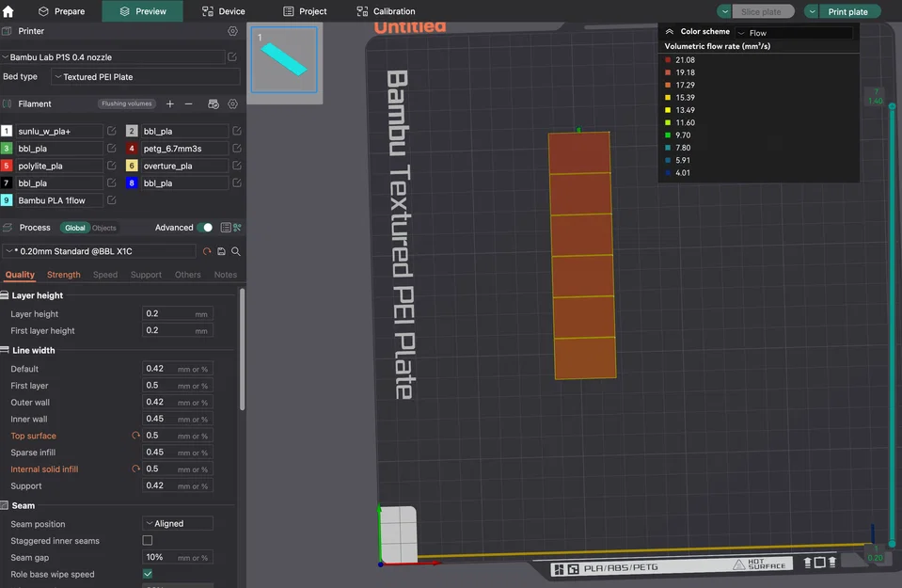Open the Others settings tab
Screen dimensions: 902x588
(x=187, y=275)
